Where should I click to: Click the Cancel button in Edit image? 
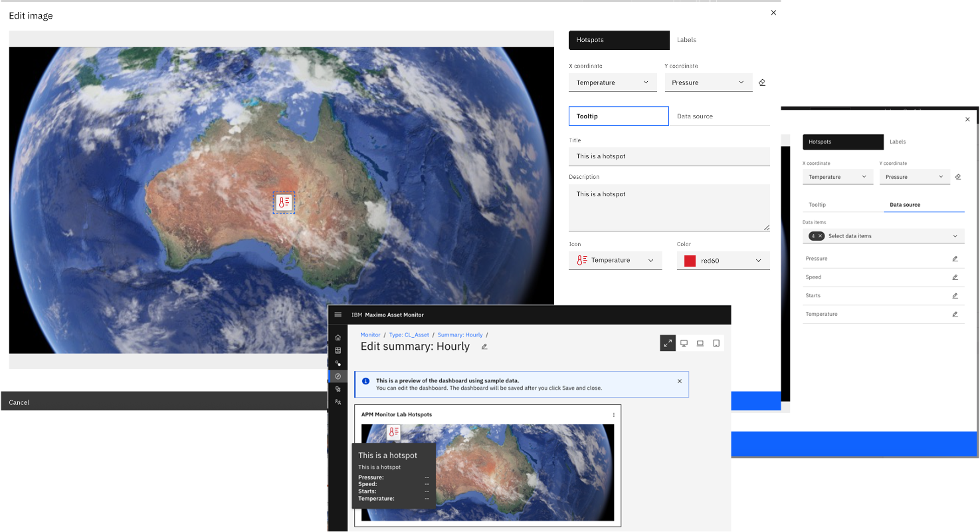(19, 402)
